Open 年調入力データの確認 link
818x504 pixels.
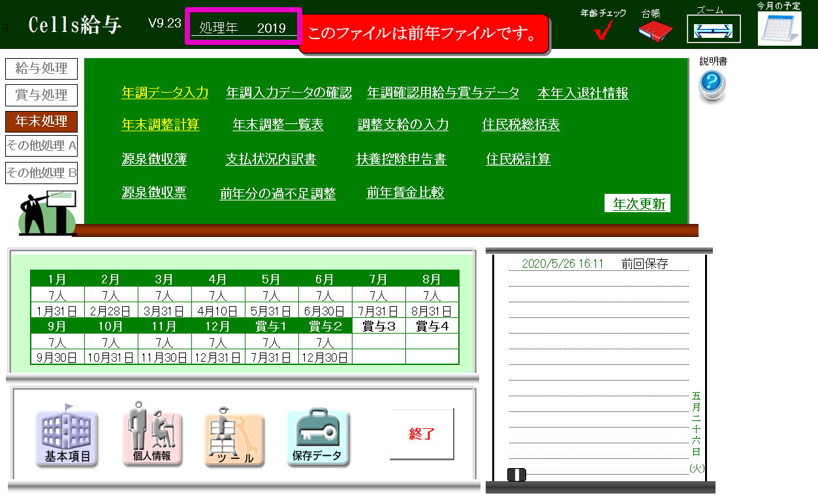tap(289, 93)
